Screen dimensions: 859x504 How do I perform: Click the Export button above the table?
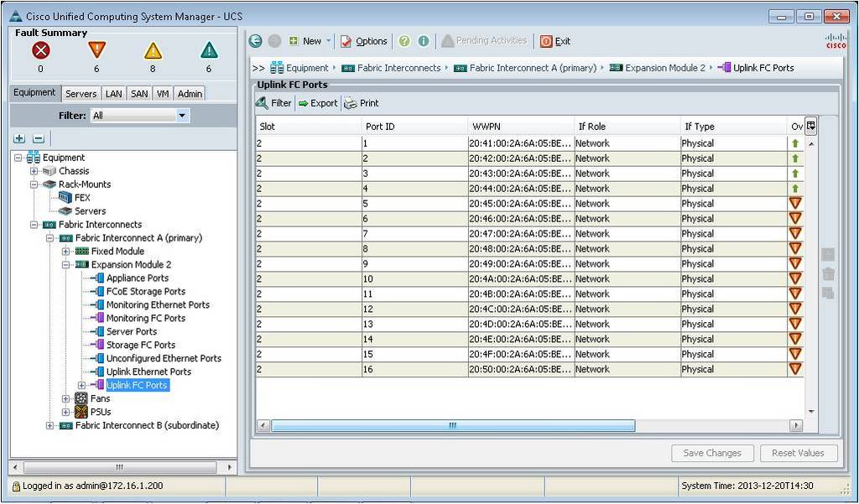[x=318, y=103]
